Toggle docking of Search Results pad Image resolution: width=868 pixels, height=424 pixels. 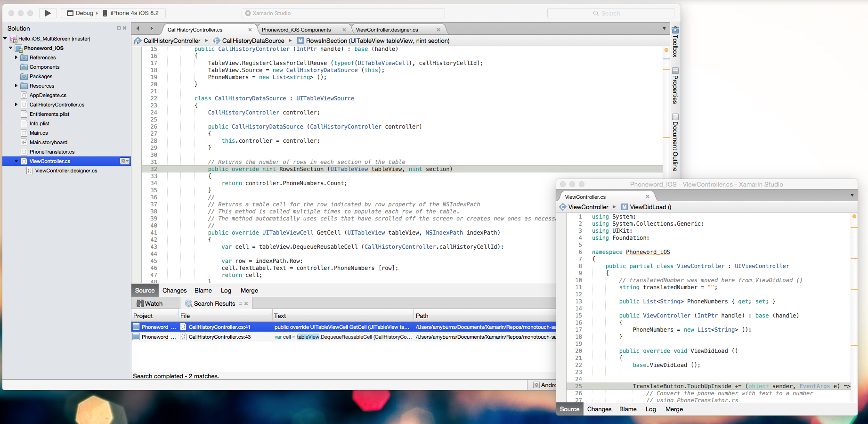(240, 304)
